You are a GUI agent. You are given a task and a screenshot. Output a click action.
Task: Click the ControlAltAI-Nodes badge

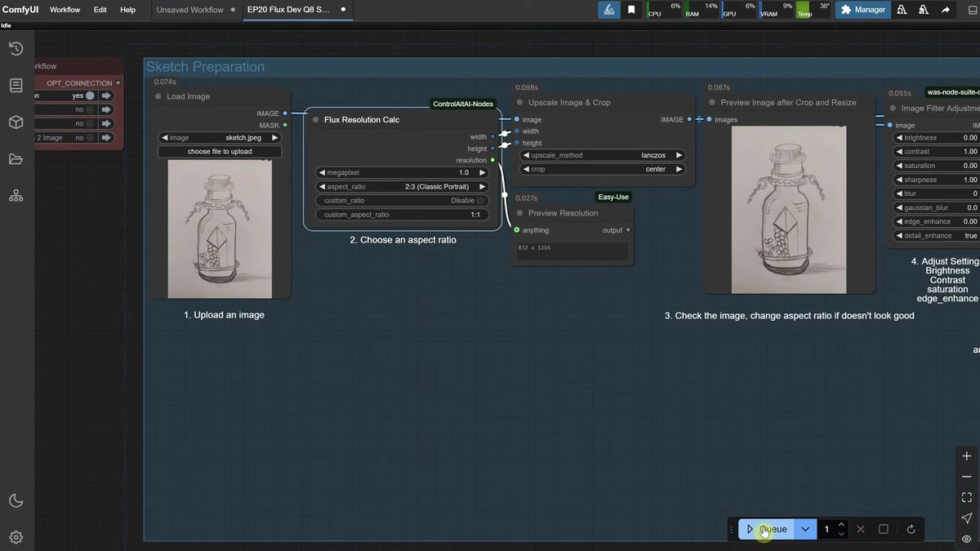[x=464, y=104]
